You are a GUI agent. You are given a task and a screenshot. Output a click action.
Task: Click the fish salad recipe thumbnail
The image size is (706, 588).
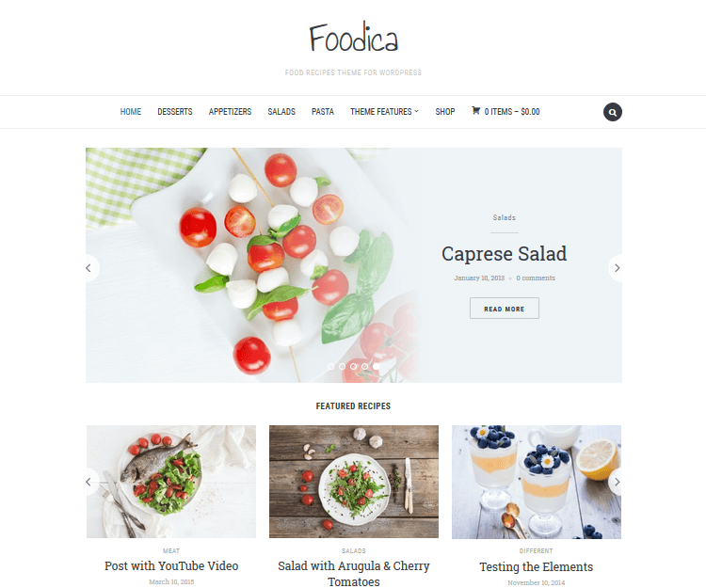[171, 482]
